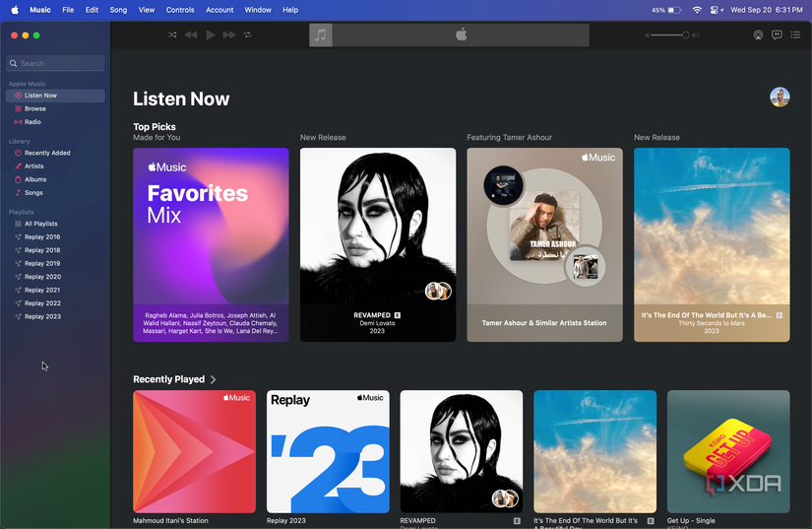Open the File menu
812x529 pixels.
[68, 10]
